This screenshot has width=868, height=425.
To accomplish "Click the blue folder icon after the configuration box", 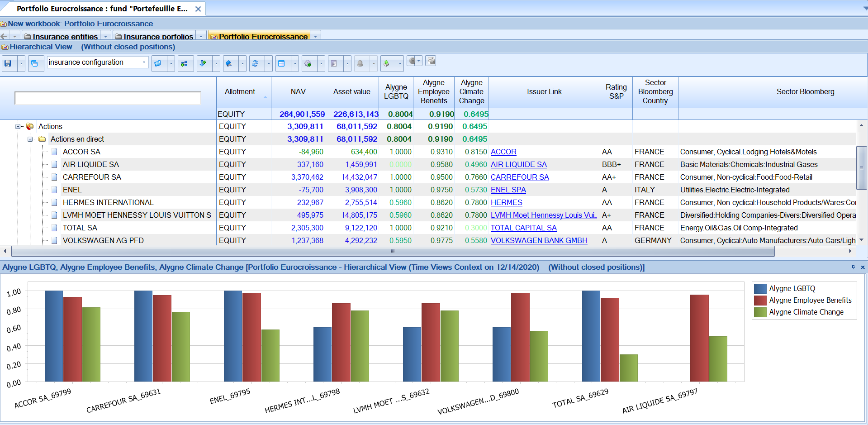I will tap(158, 63).
